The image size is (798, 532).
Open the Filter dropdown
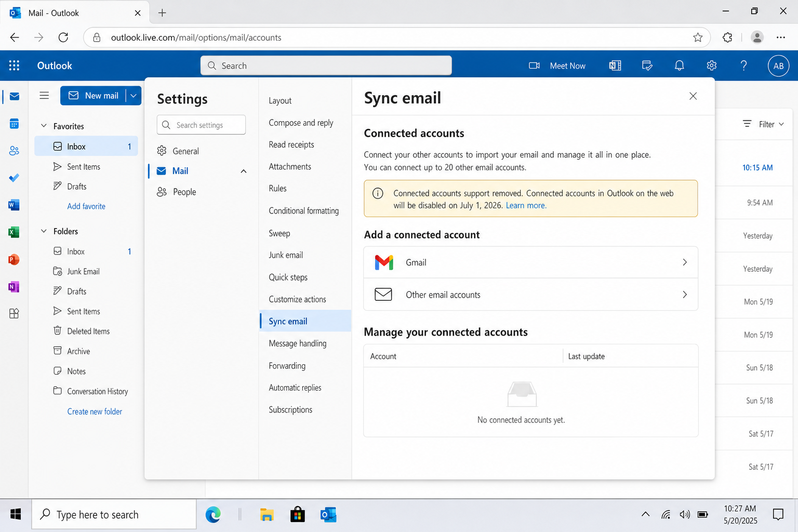pos(763,124)
